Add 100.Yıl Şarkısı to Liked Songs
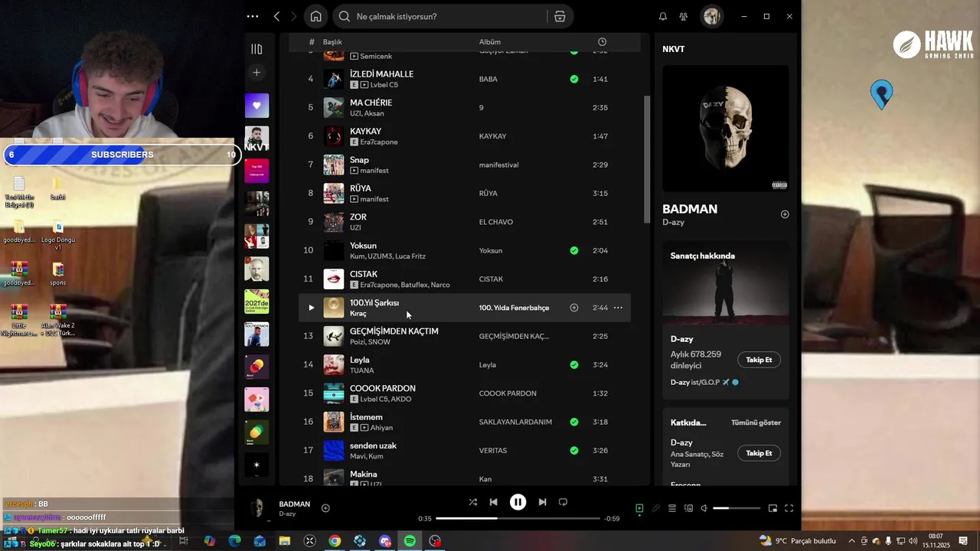The width and height of the screenshot is (980, 551). (x=574, y=308)
